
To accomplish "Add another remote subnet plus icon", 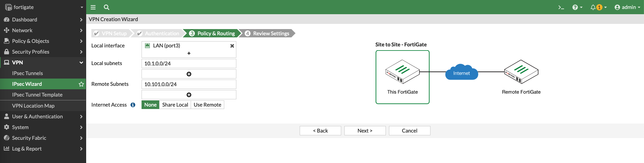I will coord(189,95).
